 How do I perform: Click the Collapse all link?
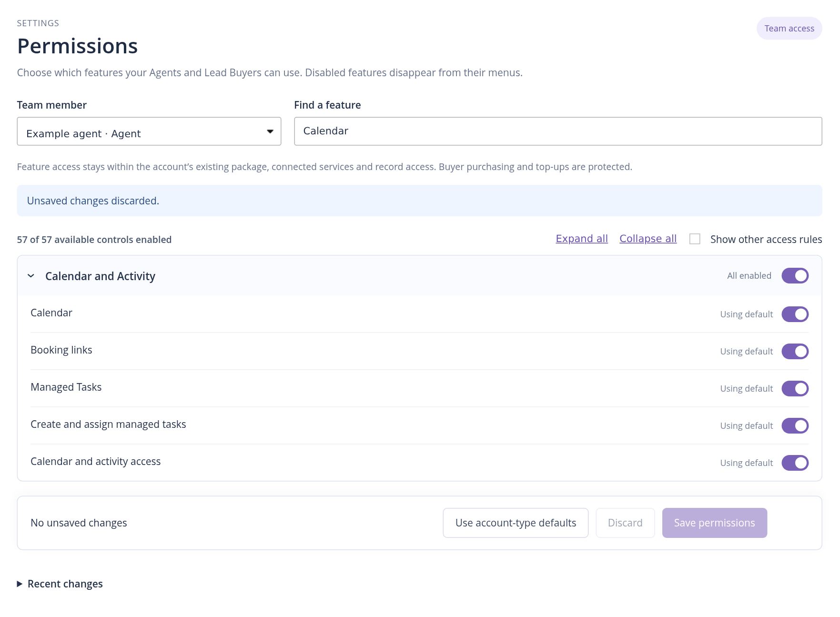click(x=648, y=239)
